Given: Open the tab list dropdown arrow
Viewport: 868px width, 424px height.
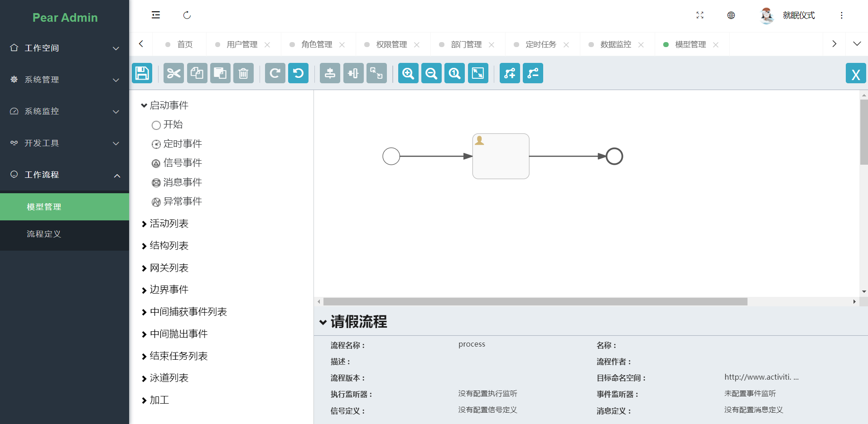Looking at the screenshot, I should point(857,44).
